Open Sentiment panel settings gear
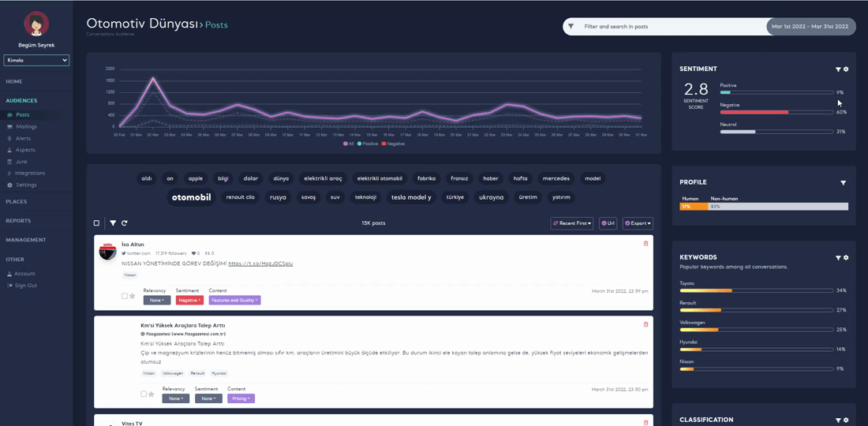This screenshot has height=426, width=868. (x=846, y=69)
